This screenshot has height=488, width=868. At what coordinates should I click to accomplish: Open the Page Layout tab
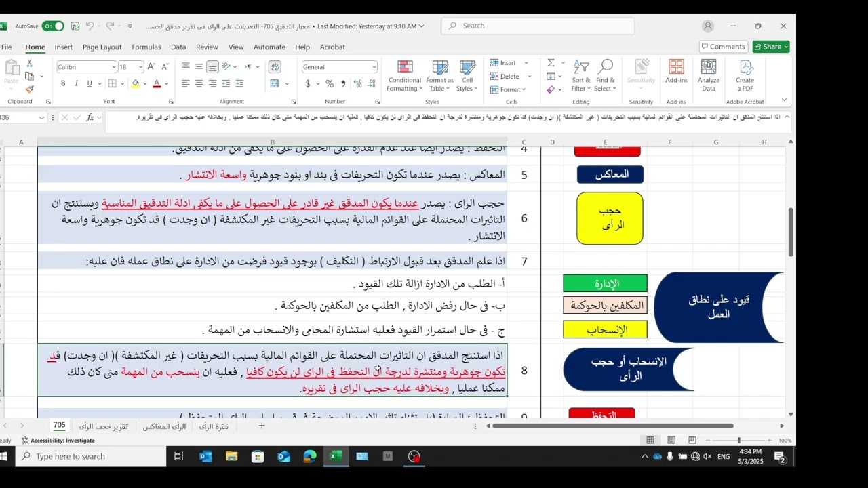[102, 47]
